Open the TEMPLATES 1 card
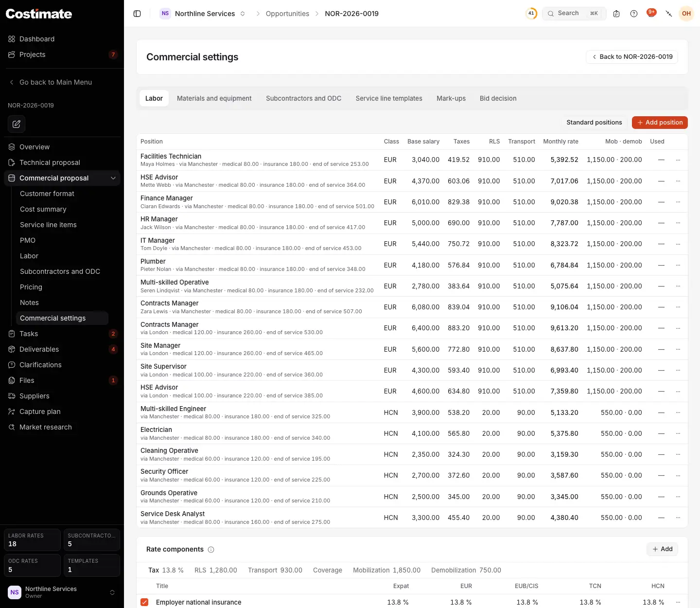Image resolution: width=700 pixels, height=608 pixels. tap(92, 565)
